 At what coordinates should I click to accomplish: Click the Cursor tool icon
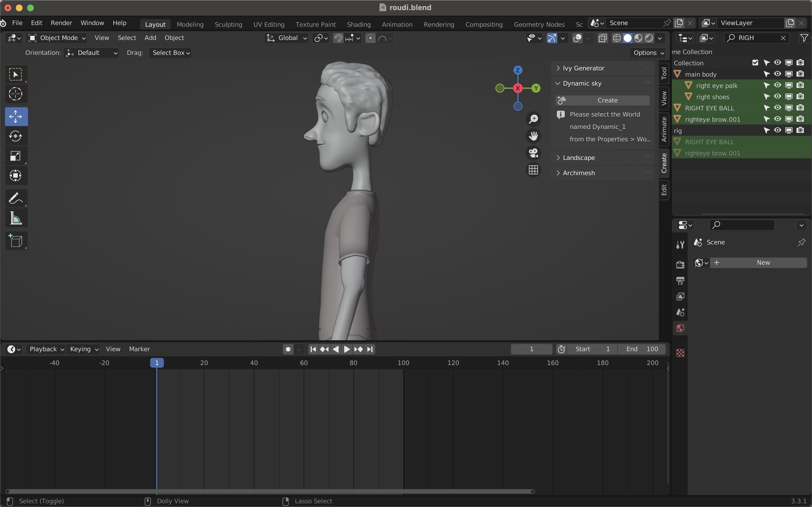tap(16, 94)
